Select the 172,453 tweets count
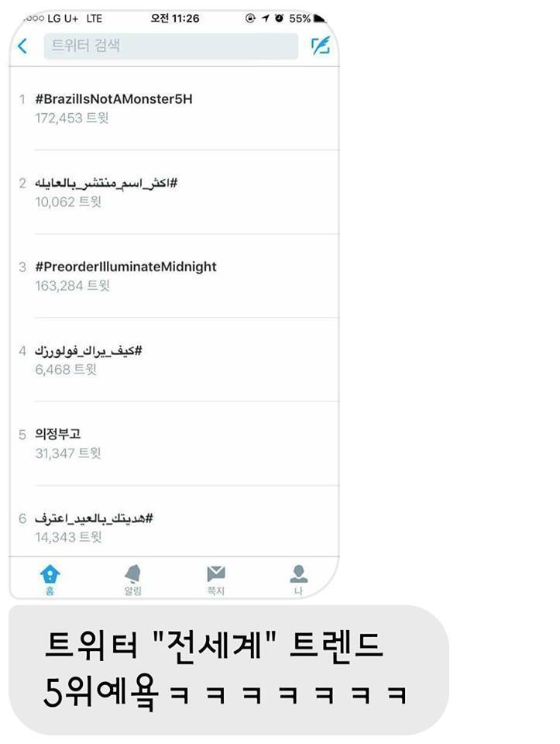560x744 pixels. [x=71, y=118]
